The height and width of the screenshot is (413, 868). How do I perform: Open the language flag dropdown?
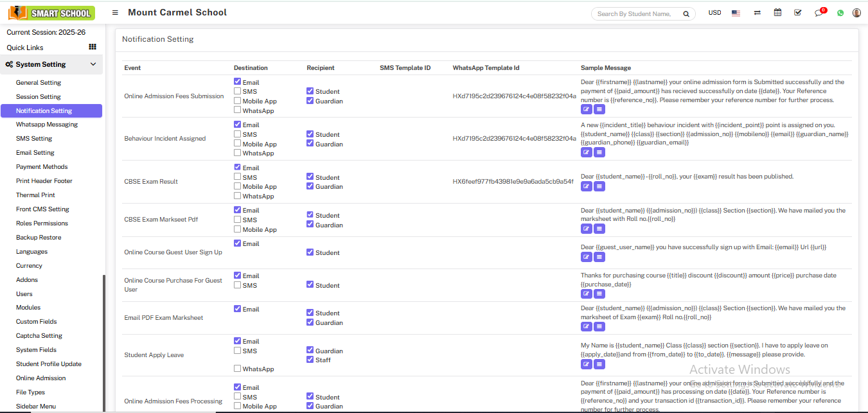tap(736, 13)
